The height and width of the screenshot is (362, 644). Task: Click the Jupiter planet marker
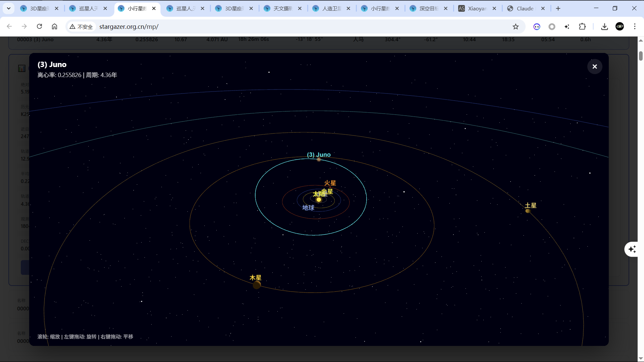pyautogui.click(x=257, y=285)
